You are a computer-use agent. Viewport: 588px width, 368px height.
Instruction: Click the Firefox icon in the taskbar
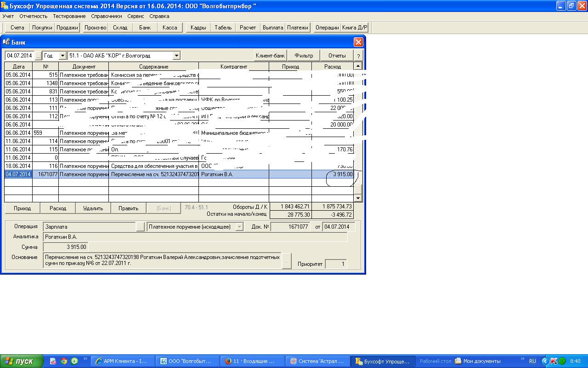[x=228, y=361]
